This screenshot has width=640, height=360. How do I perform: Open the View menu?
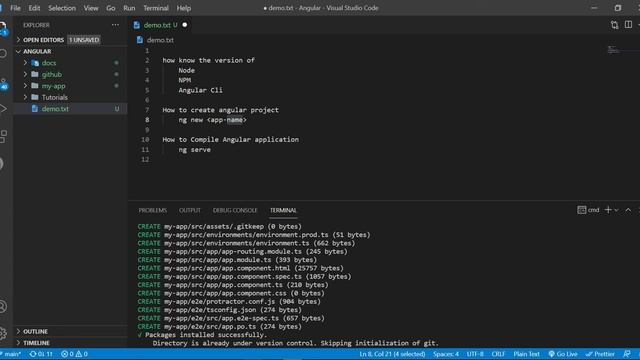[91, 8]
